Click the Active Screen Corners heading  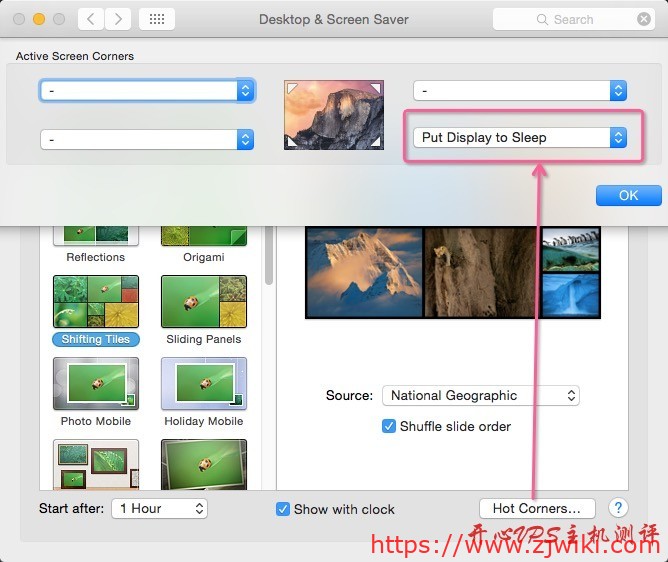coord(75,56)
